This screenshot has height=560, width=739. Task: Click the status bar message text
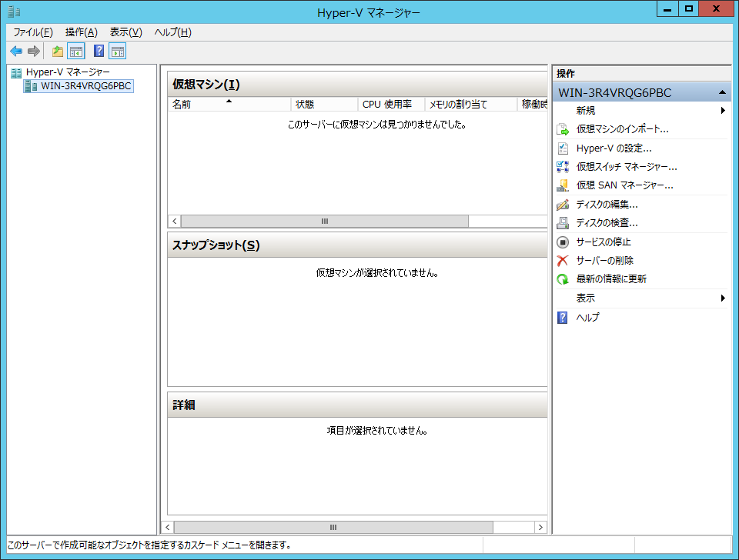pyautogui.click(x=149, y=545)
